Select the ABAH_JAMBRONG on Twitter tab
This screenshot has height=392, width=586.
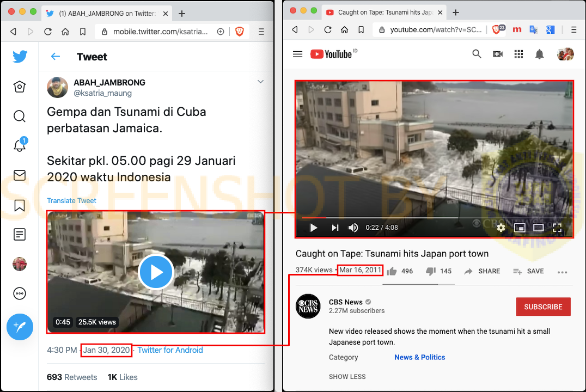[107, 14]
